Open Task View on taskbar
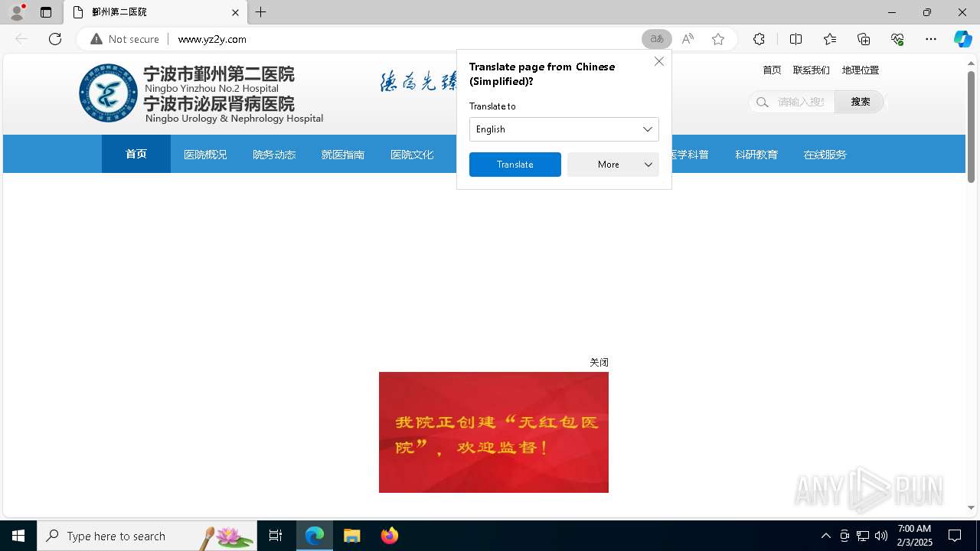980x551 pixels. pyautogui.click(x=276, y=536)
